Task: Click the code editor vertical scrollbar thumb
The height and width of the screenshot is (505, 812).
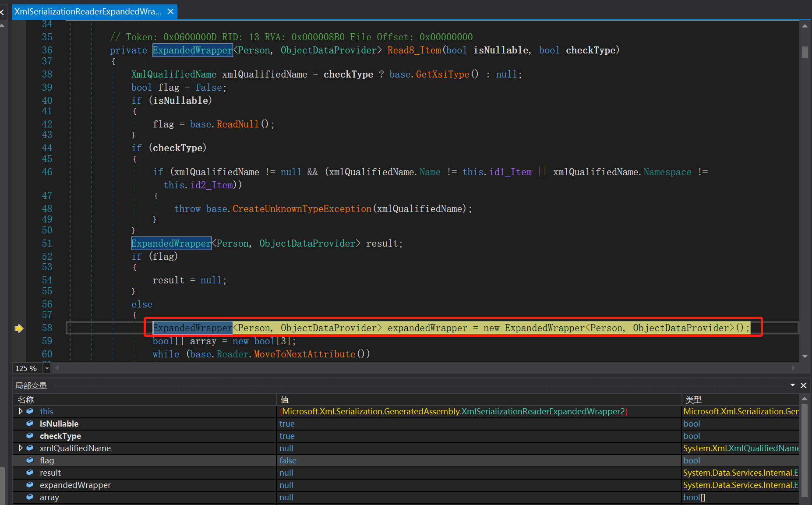Action: pos(805,53)
